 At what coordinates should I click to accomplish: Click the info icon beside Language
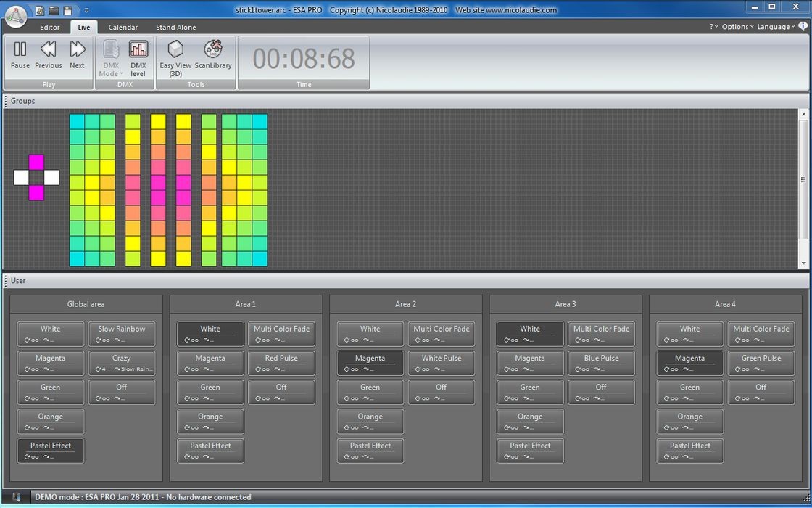(803, 27)
